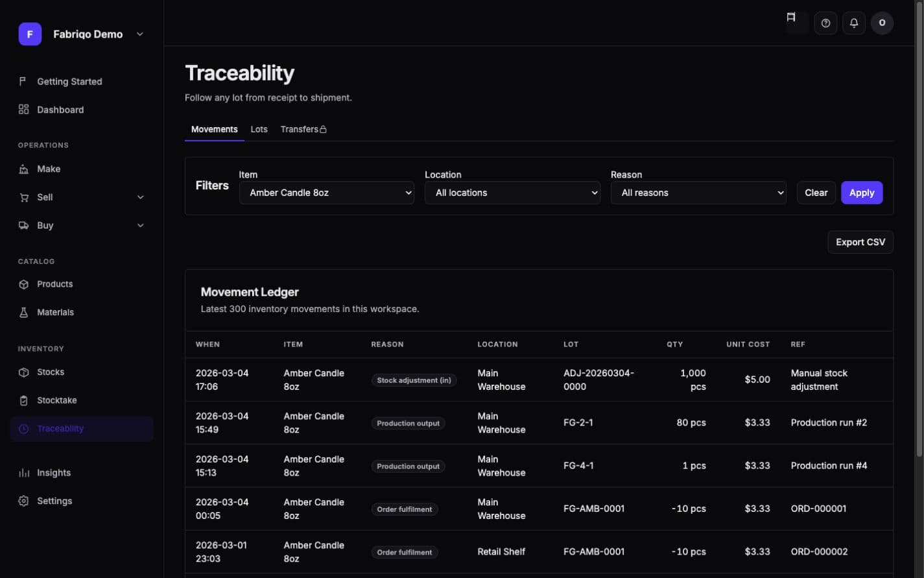This screenshot has height=578, width=924.
Task: Click the Buy truck icon
Action: pos(23,225)
